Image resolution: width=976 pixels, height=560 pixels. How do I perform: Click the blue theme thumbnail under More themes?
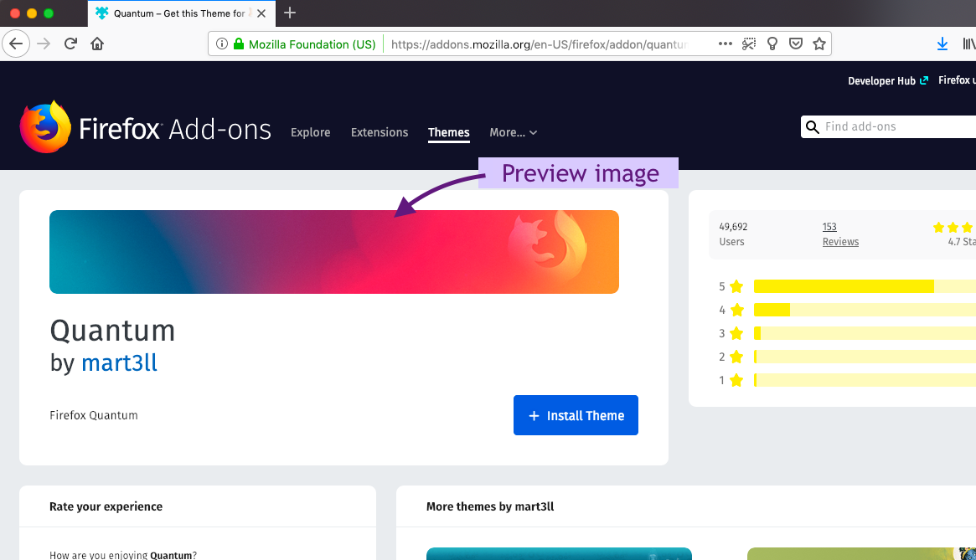coord(559,554)
